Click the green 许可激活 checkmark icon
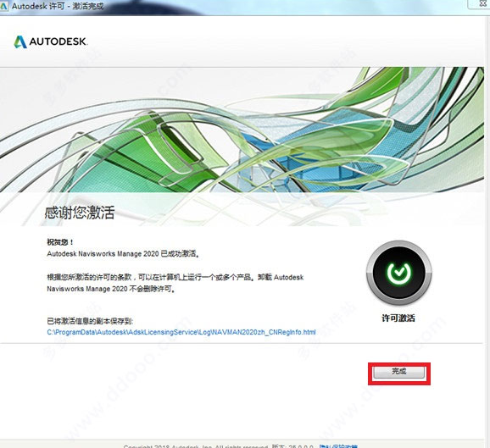Image resolution: width=490 pixels, height=448 pixels. pos(399,273)
